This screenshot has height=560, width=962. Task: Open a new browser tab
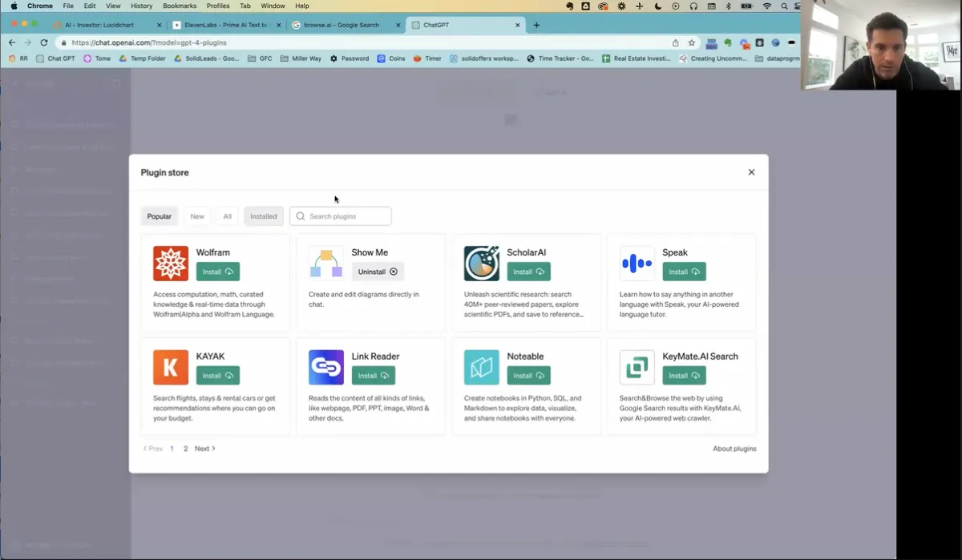(536, 25)
